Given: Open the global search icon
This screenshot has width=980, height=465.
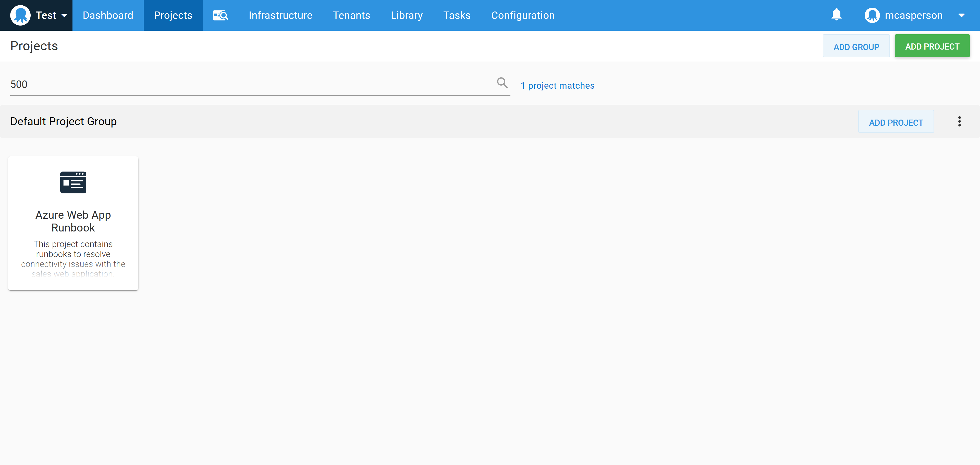Looking at the screenshot, I should coord(221,15).
